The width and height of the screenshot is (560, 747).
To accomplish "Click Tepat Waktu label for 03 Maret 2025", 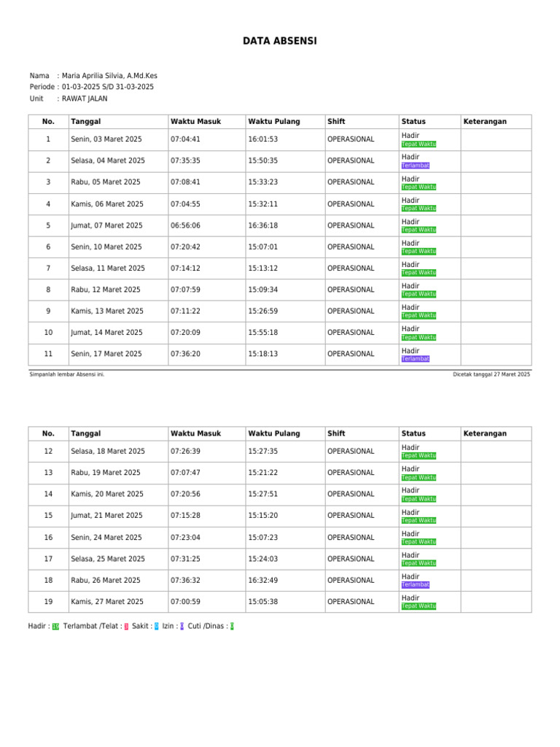I will coord(419,144).
